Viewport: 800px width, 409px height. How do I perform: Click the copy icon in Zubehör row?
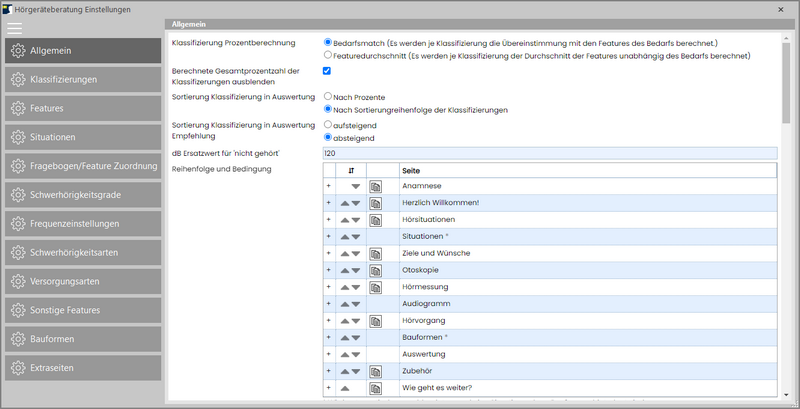point(375,371)
